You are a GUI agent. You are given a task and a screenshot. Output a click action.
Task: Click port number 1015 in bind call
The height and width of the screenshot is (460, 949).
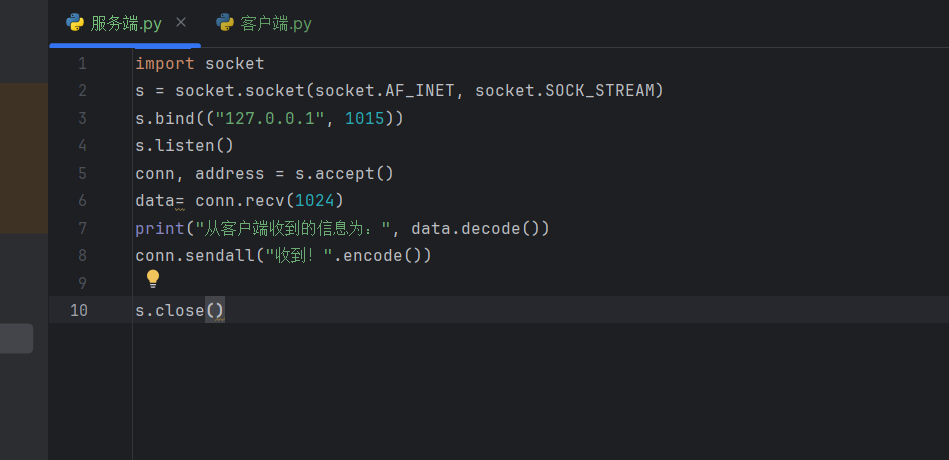click(365, 119)
